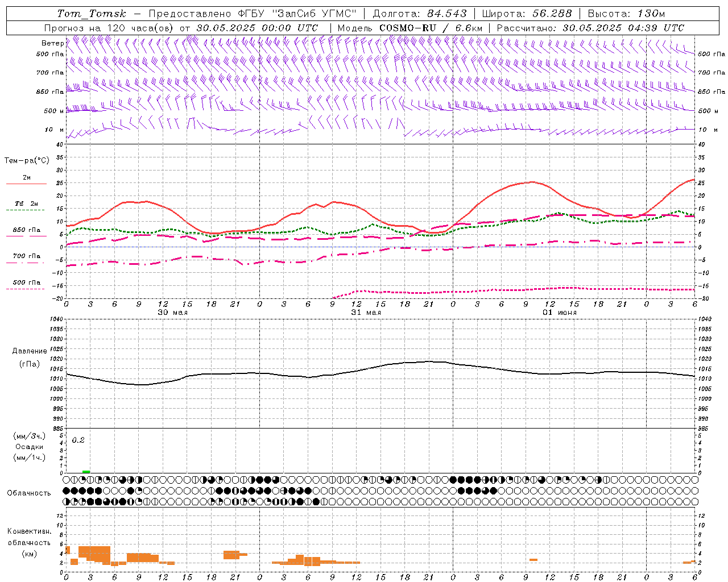The image size is (728, 582).
Task: Click the 'Td' dew point legend entry
Action: point(26,203)
